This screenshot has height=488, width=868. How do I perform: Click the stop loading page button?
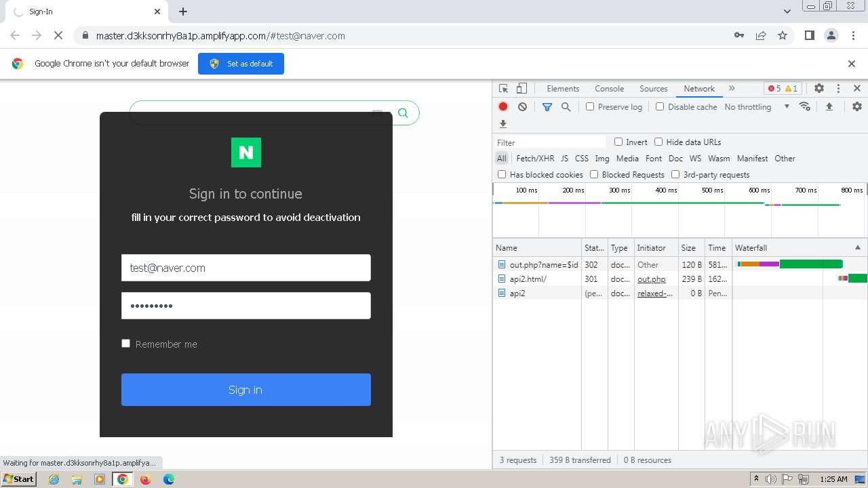tap(59, 35)
